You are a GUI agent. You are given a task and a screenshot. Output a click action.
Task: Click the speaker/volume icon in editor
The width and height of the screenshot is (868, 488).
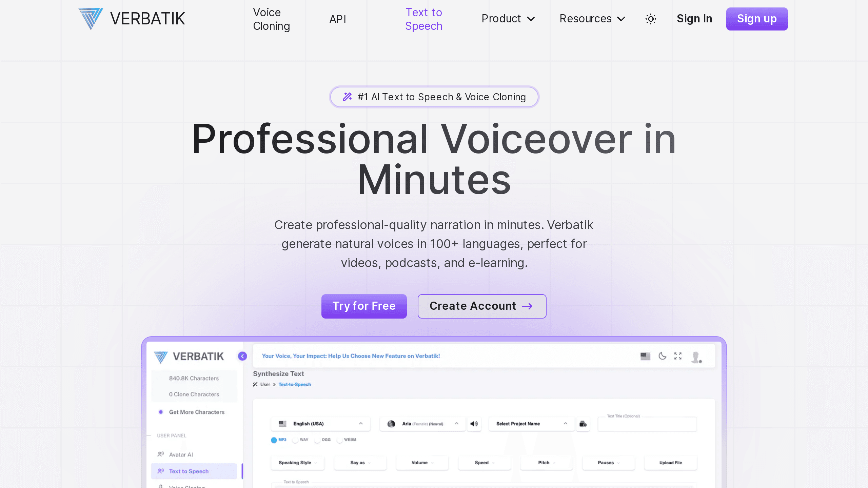pyautogui.click(x=474, y=423)
